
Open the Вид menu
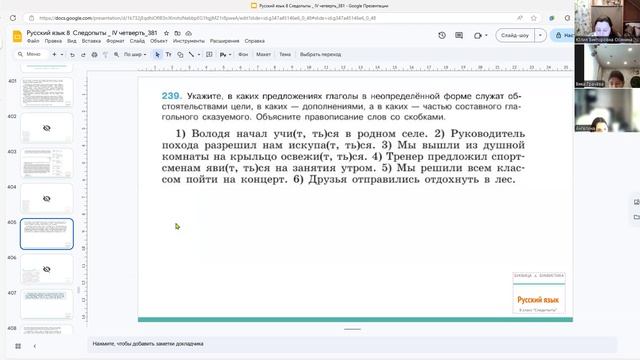72,41
